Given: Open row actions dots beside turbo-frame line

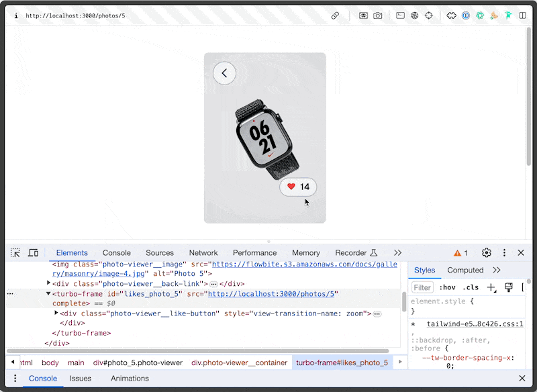Looking at the screenshot, I should click(10, 294).
